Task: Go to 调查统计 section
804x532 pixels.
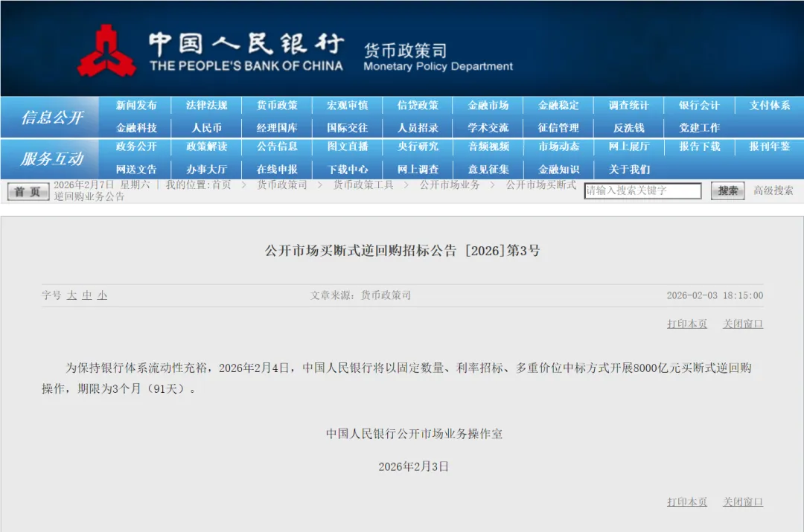Action: coord(629,106)
